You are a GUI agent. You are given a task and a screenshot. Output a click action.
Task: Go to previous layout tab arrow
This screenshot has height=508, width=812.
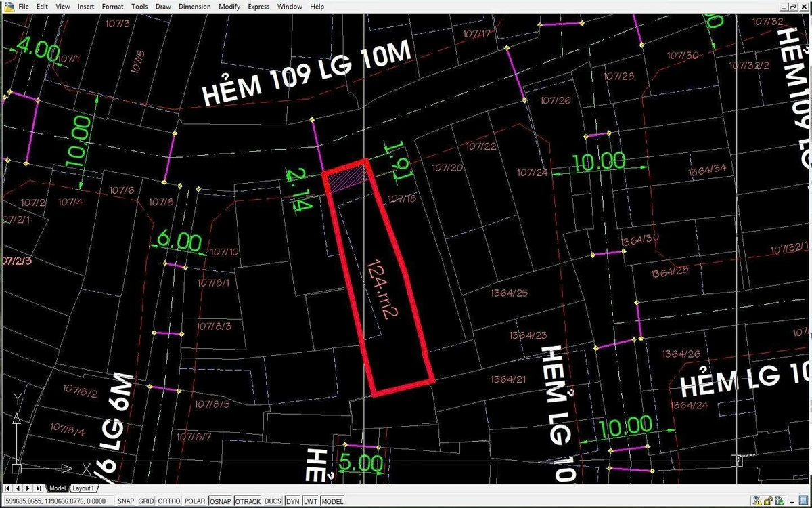click(x=18, y=488)
